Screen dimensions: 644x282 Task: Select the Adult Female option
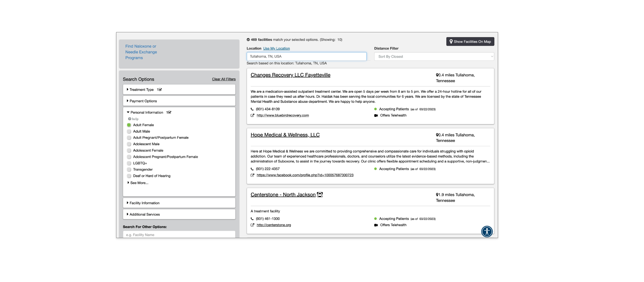(x=129, y=125)
